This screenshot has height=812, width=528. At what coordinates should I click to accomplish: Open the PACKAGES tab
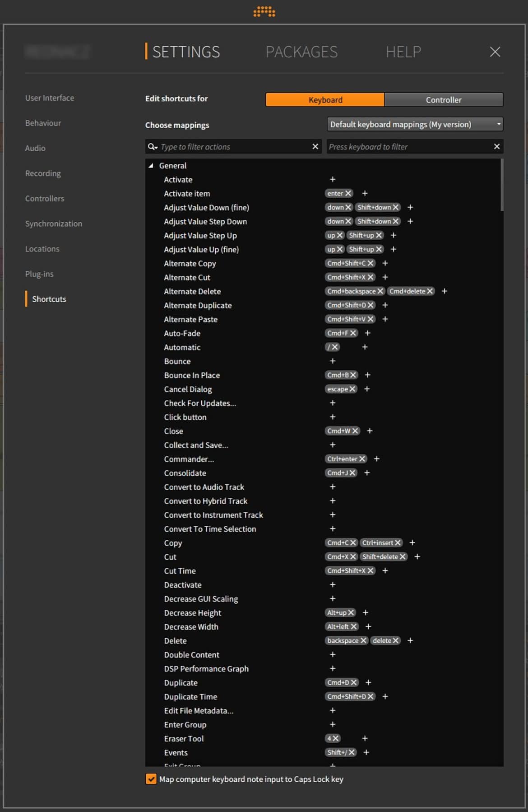(x=301, y=51)
